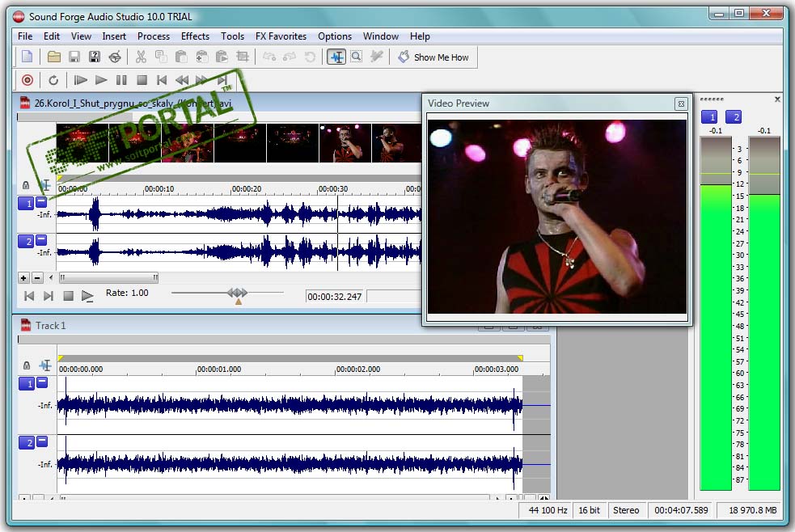Image resolution: width=795 pixels, height=532 pixels.
Task: Click the globe-like icon next to Save As
Action: tap(115, 57)
